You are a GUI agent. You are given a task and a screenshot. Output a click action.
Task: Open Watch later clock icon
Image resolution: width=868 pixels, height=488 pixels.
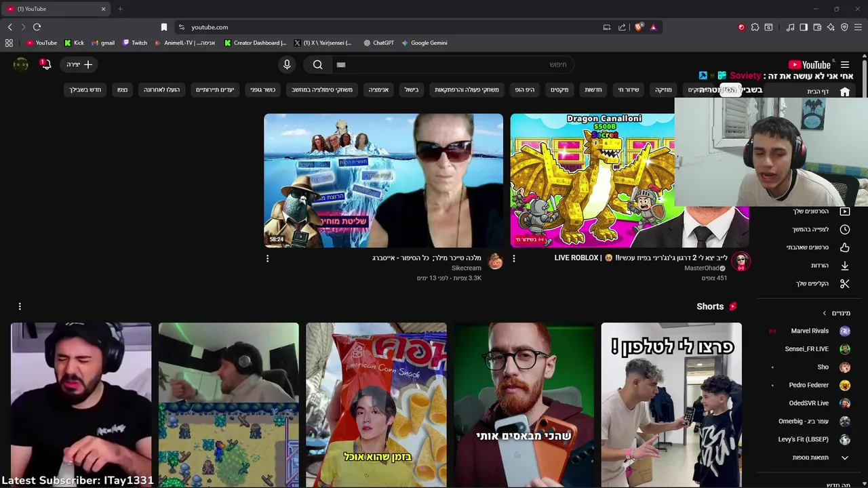click(x=845, y=230)
